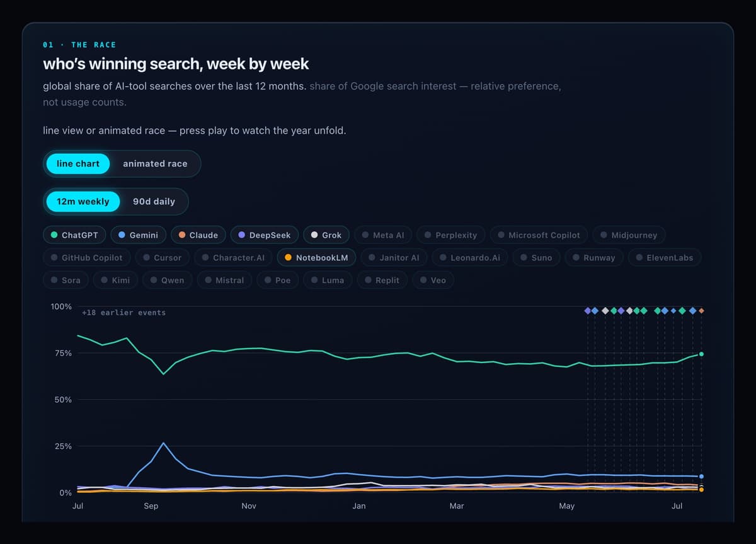756x544 pixels.
Task: Click the '+18 earlier events' label
Action: tap(123, 313)
